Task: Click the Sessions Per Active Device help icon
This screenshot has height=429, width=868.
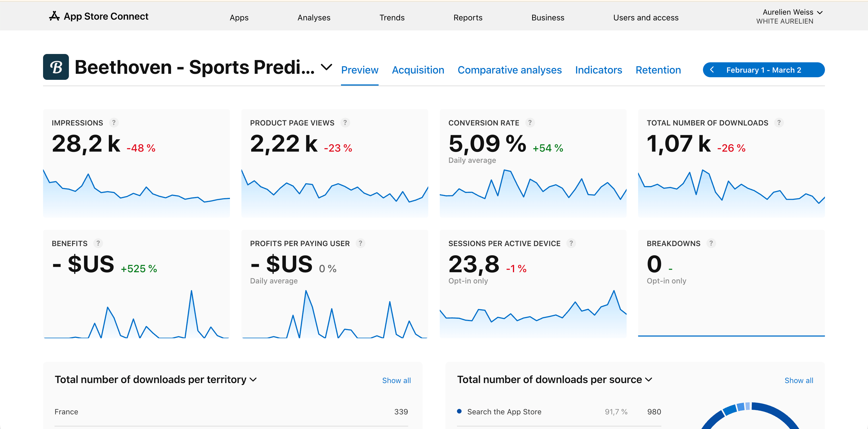Action: [x=571, y=243]
